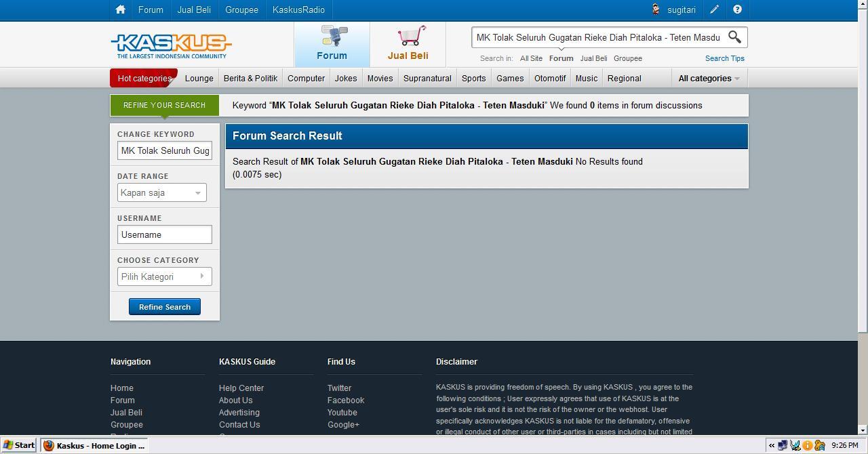The width and height of the screenshot is (868, 454).
Task: Click the Username filter field
Action: tap(165, 234)
